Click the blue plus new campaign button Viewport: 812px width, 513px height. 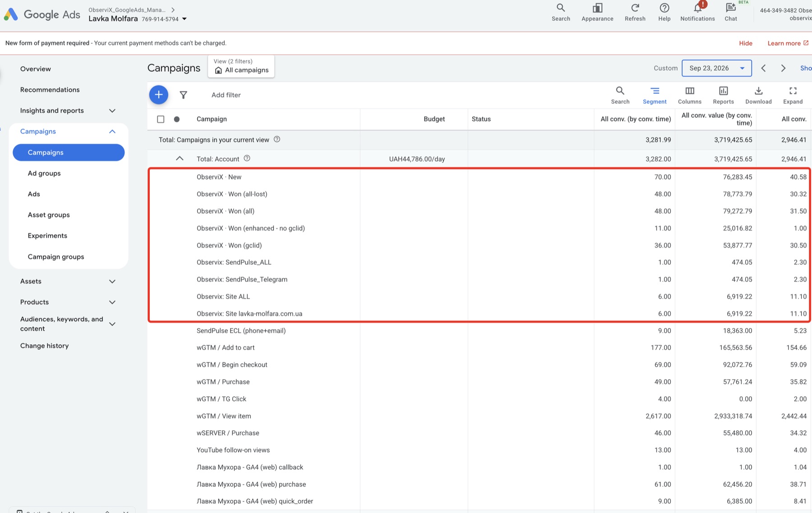pos(159,95)
